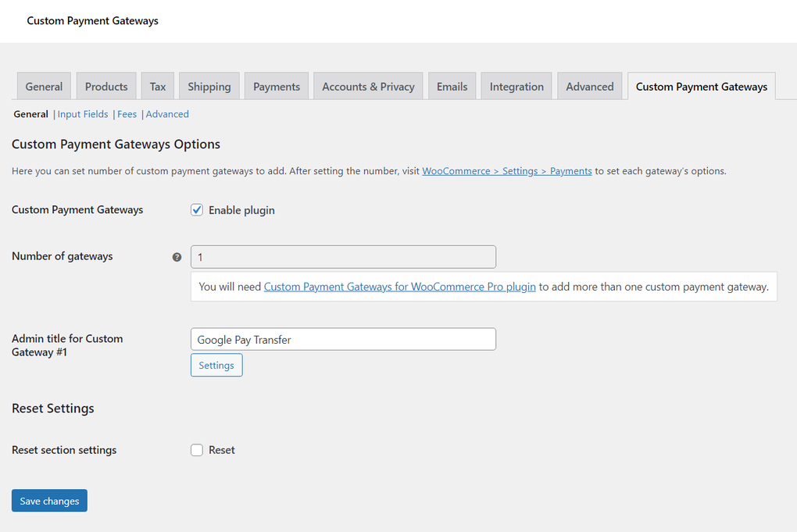Check the Reset section settings checkbox
Image resolution: width=797 pixels, height=532 pixels.
[x=197, y=449]
